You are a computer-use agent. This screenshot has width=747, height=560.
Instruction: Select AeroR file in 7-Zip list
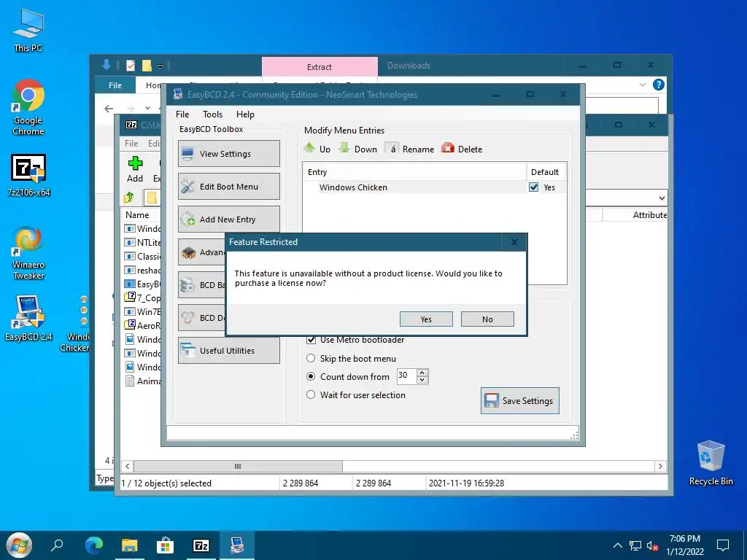click(142, 325)
